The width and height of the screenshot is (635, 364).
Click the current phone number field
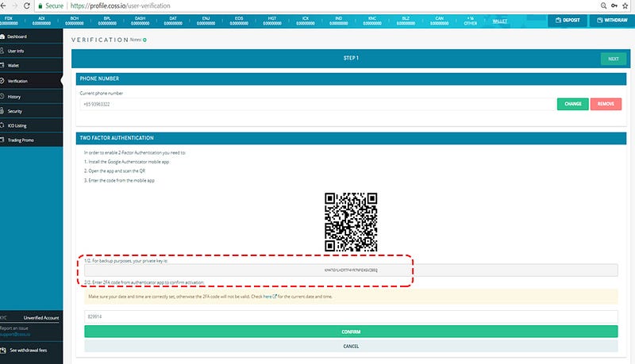pos(317,105)
